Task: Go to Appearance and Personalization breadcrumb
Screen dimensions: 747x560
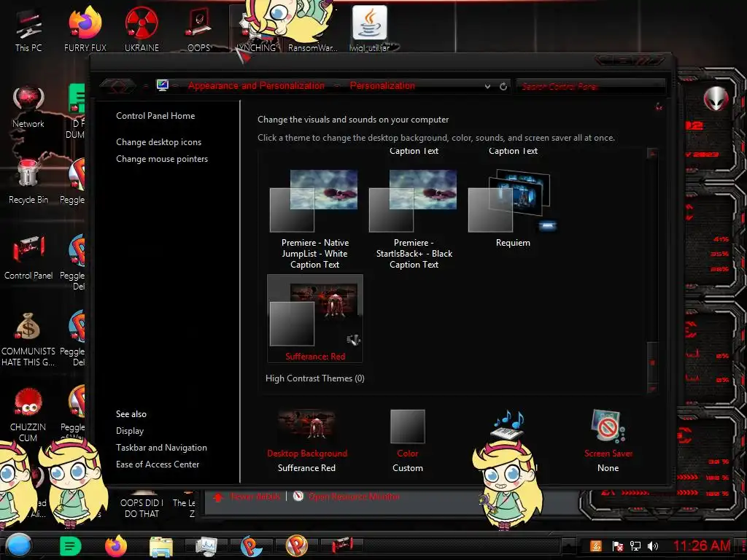Action: point(256,86)
